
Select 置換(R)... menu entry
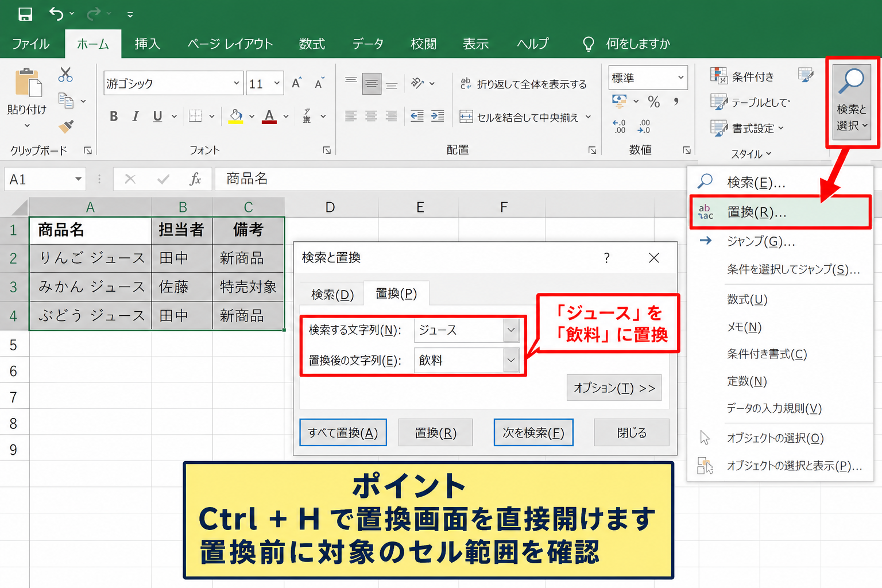coord(780,212)
